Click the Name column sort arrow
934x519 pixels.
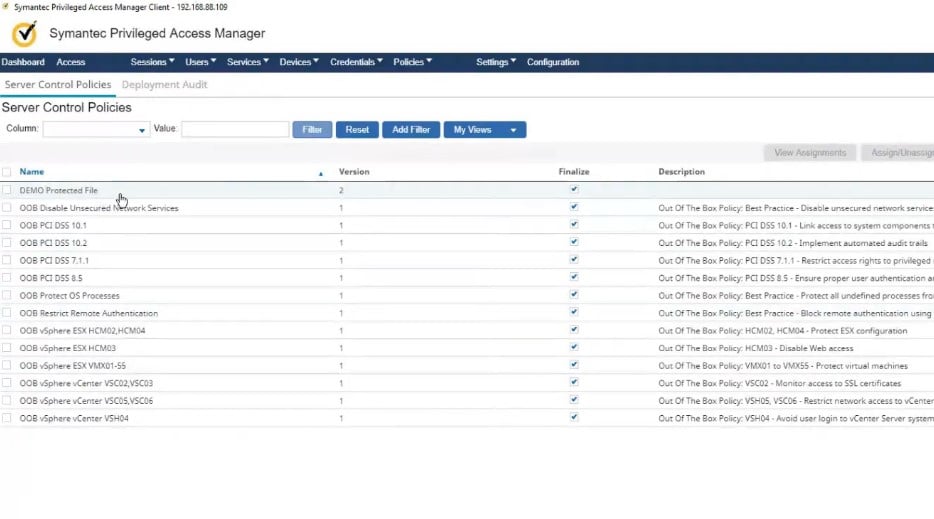(x=320, y=173)
